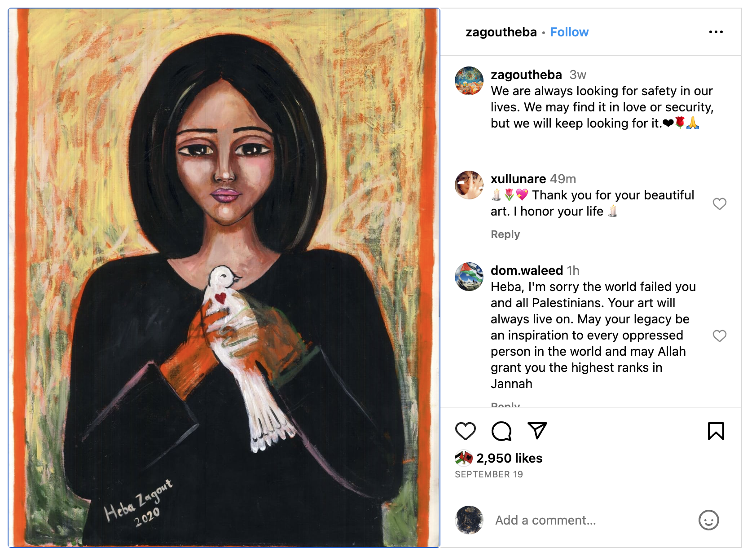Like the post with the heart icon

[465, 431]
